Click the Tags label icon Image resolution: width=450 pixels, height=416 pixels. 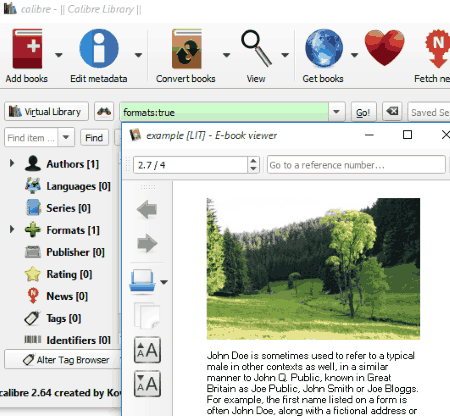tap(32, 318)
